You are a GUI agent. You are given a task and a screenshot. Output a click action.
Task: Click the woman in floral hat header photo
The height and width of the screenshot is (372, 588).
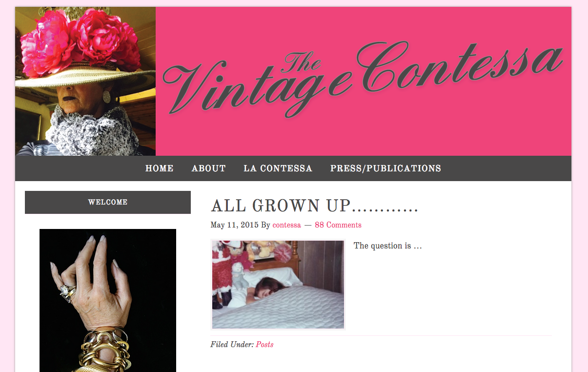point(85,81)
